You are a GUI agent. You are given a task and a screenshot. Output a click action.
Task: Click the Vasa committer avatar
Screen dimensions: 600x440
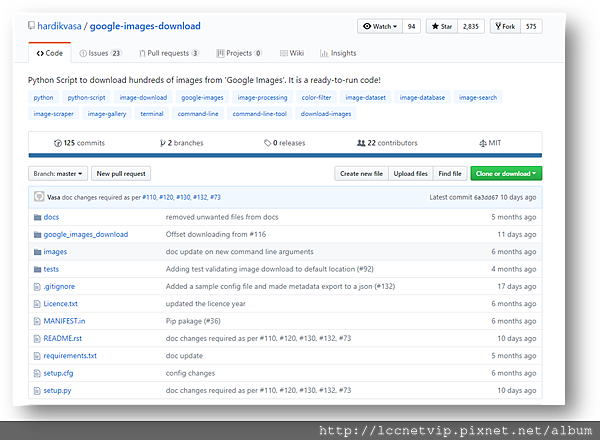[x=39, y=197]
